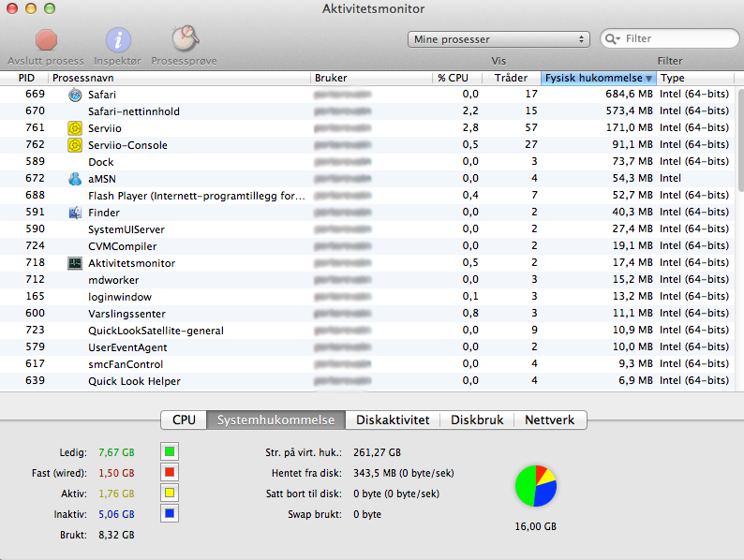Click the yellow minimize window button
The height and width of the screenshot is (560, 744).
(x=31, y=8)
